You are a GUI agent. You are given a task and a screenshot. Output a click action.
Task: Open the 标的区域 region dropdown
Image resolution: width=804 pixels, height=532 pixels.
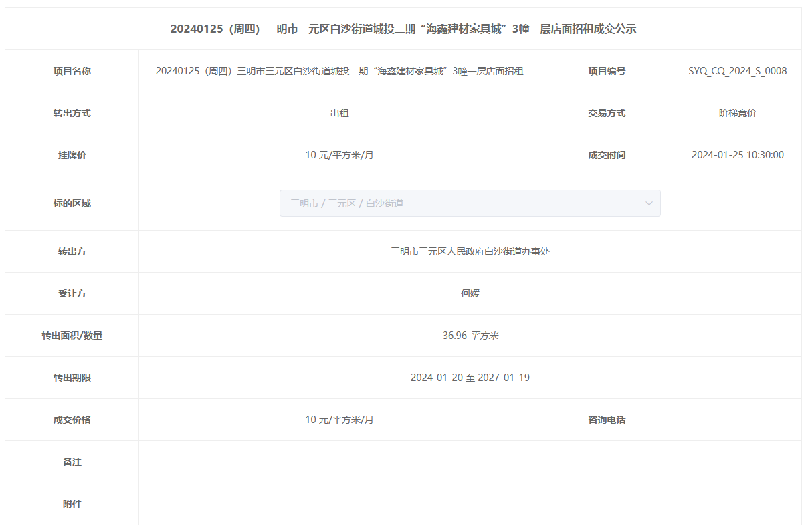[462, 203]
